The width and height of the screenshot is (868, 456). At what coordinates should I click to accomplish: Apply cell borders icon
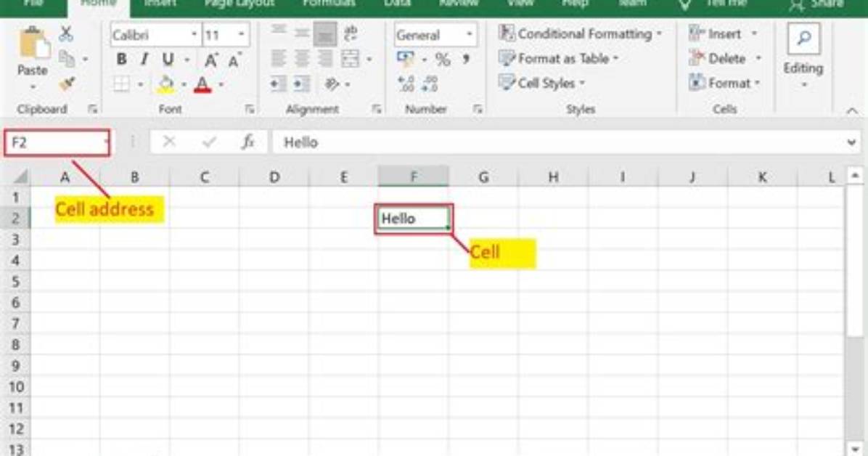click(x=121, y=84)
